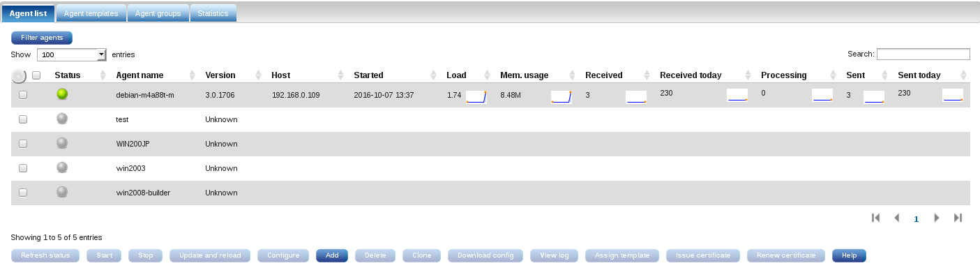Click grey status icon for test agent
Screen dimensions: 980x268
62,119
